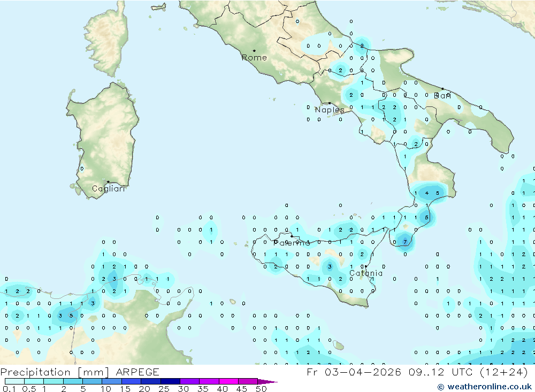Image resolution: width=535 pixels, height=392 pixels.
Task: Click legend label '25'
Action: coord(164,389)
